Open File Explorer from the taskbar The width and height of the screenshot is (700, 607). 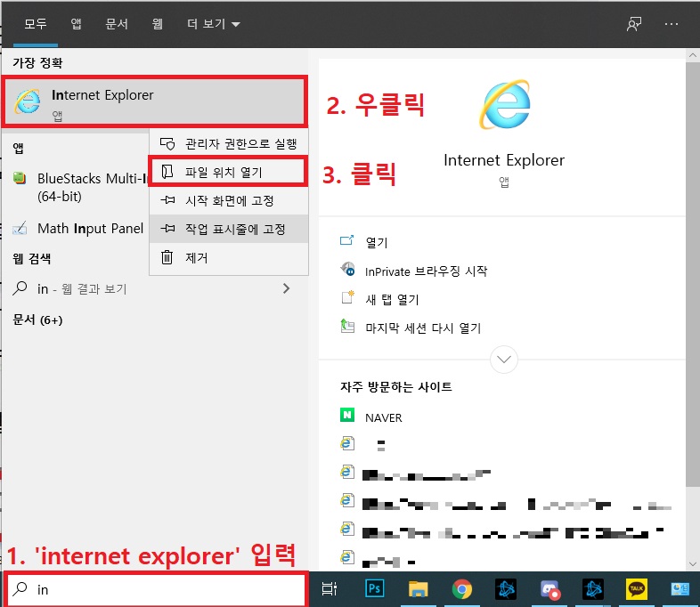click(419, 589)
